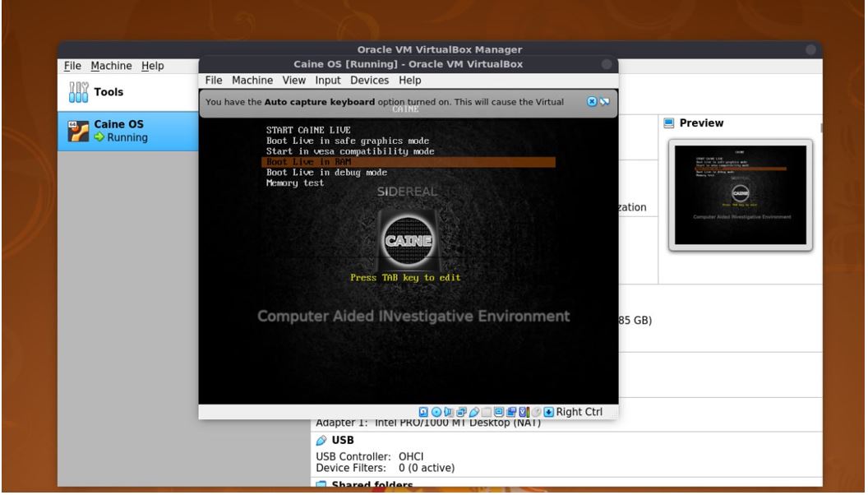
Task: Click the optical disc status bar icon
Action: coord(436,412)
